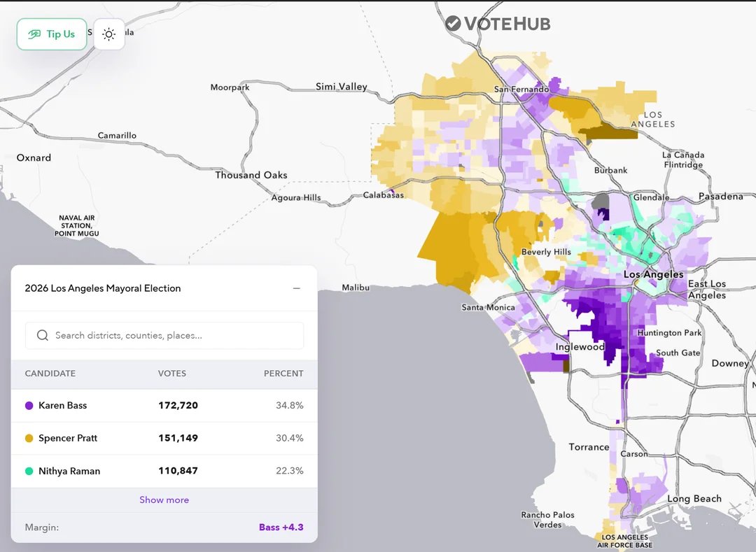Click the search magnifier icon
The image size is (756, 552).
(x=43, y=335)
